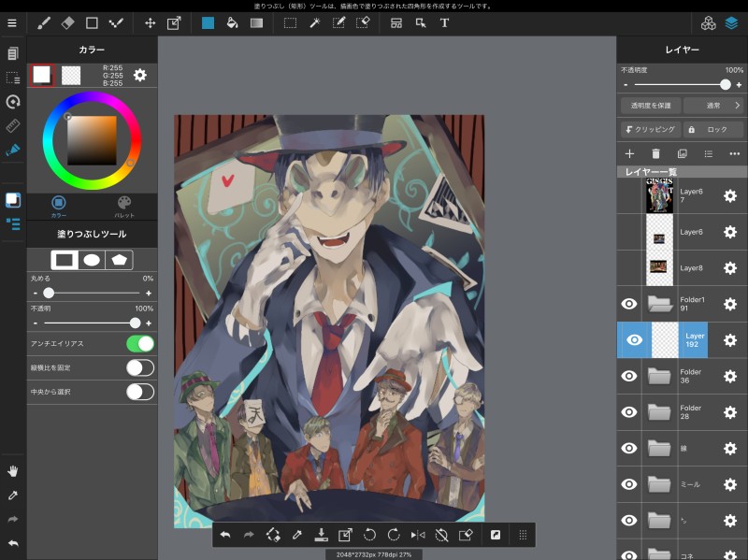Switch to the パレット palette tab
Viewport: 748px width, 560px height.
pyautogui.click(x=124, y=207)
